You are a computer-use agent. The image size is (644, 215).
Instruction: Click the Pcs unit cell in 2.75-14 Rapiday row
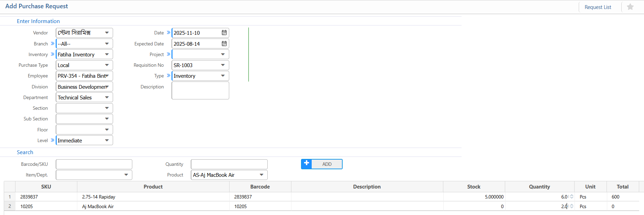[x=590, y=197]
